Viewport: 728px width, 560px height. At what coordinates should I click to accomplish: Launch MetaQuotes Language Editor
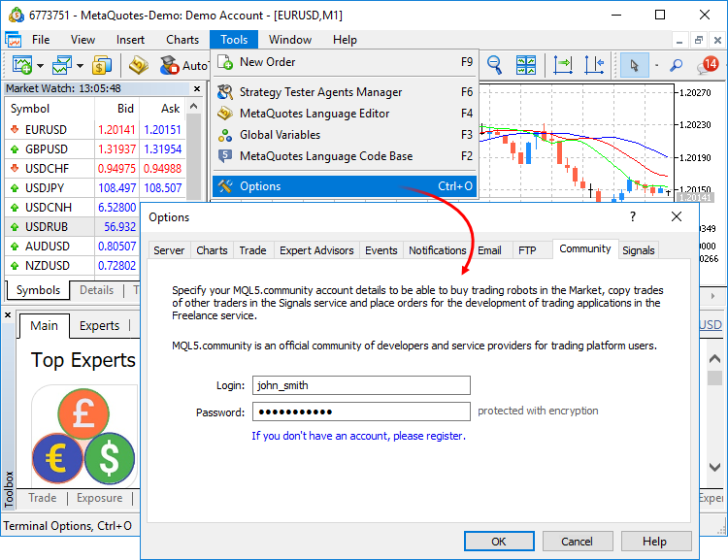(314, 114)
